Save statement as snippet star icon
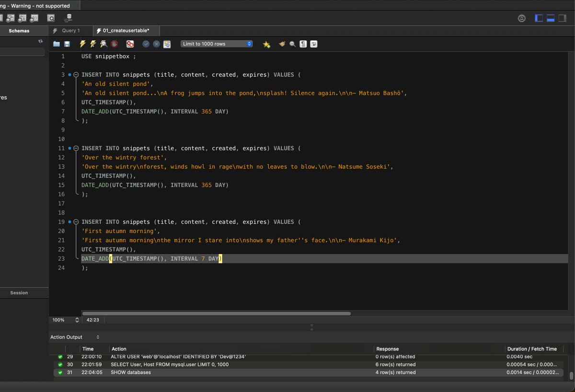575x392 pixels. 266,44
